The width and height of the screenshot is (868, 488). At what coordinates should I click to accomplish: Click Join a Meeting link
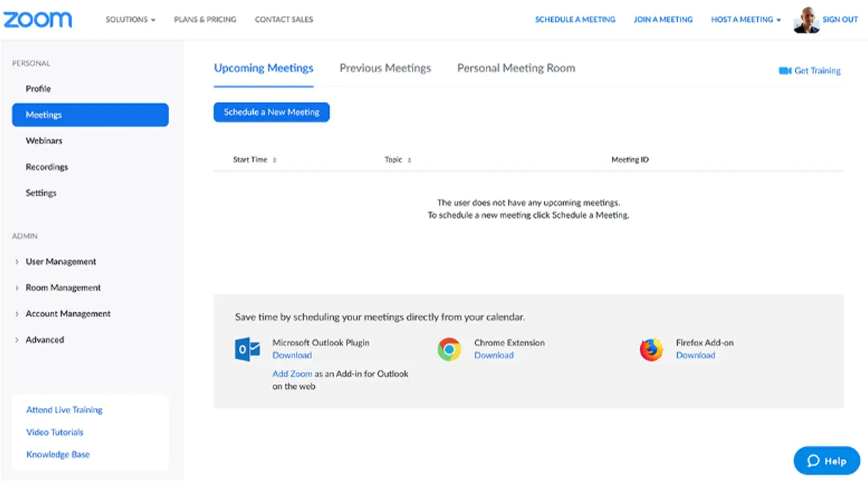[x=663, y=20]
